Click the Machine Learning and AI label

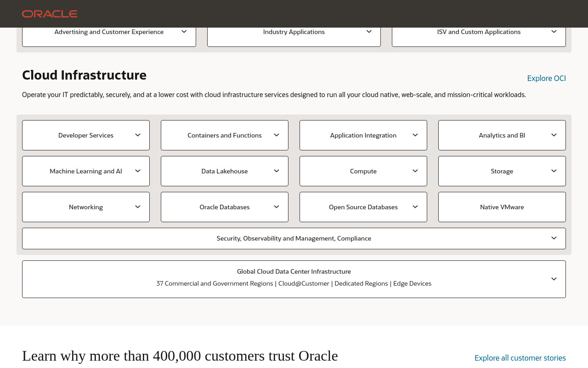86,171
